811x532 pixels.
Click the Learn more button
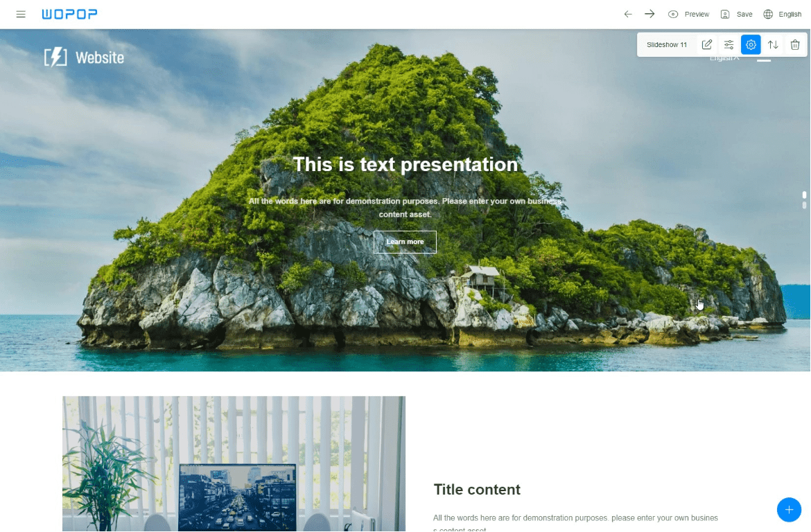pyautogui.click(x=405, y=242)
